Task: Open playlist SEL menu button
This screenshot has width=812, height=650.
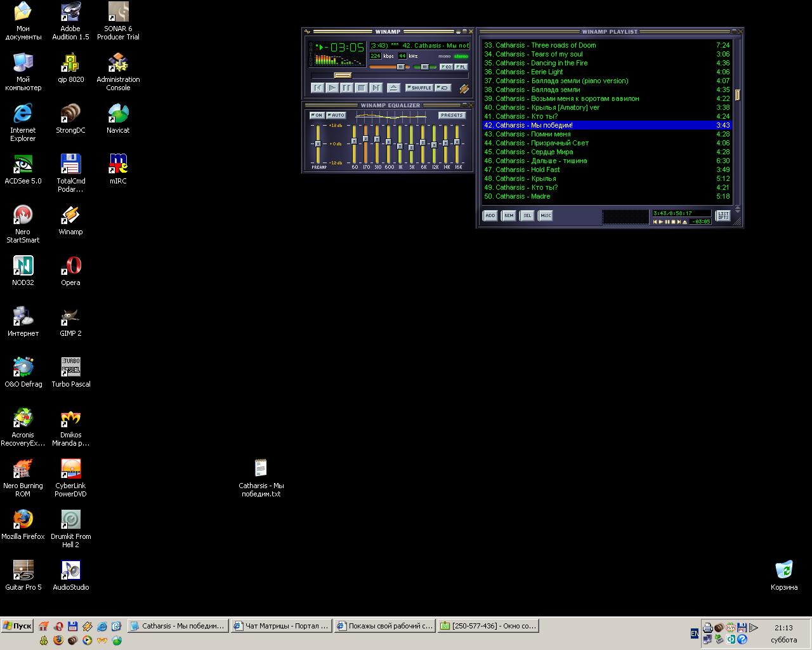Action: (527, 216)
